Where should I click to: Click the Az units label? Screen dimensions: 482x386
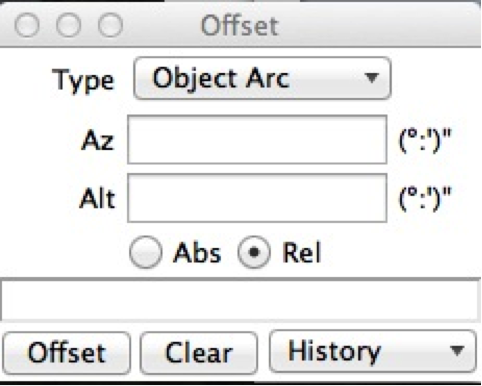(425, 140)
